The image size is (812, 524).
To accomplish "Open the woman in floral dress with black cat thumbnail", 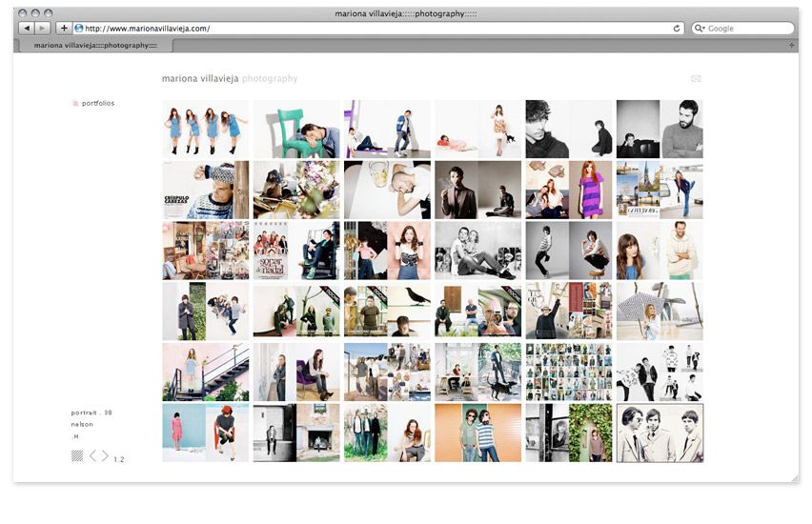I will (478, 129).
